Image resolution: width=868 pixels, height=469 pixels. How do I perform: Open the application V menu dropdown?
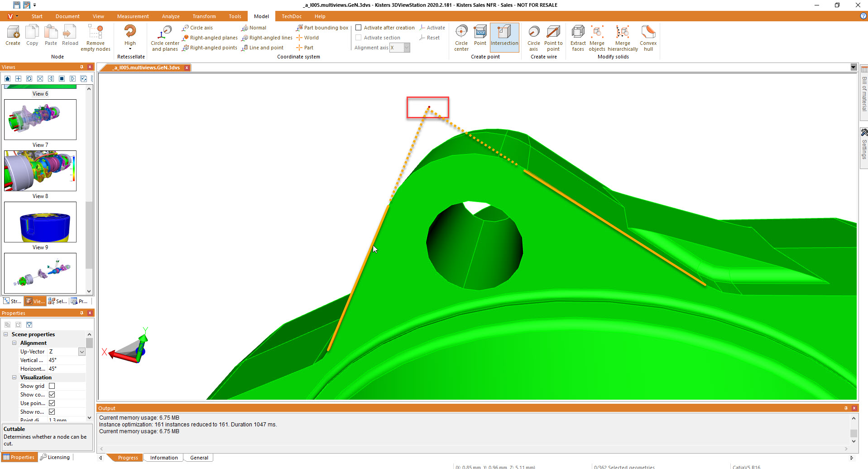tap(13, 16)
